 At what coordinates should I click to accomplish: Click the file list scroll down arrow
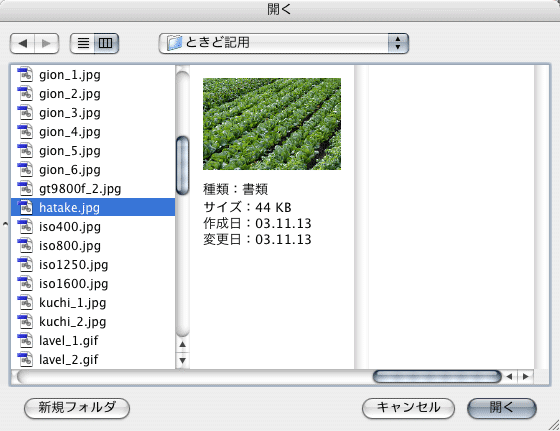point(182,360)
